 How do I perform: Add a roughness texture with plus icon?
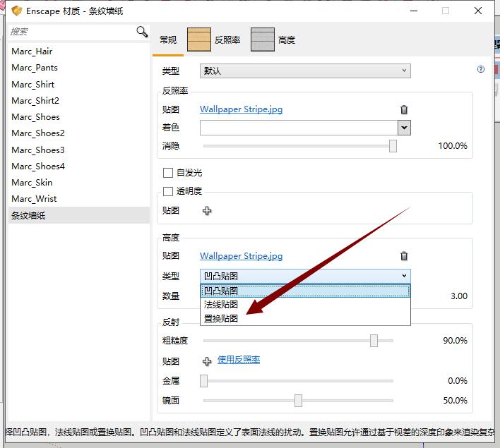point(207,361)
